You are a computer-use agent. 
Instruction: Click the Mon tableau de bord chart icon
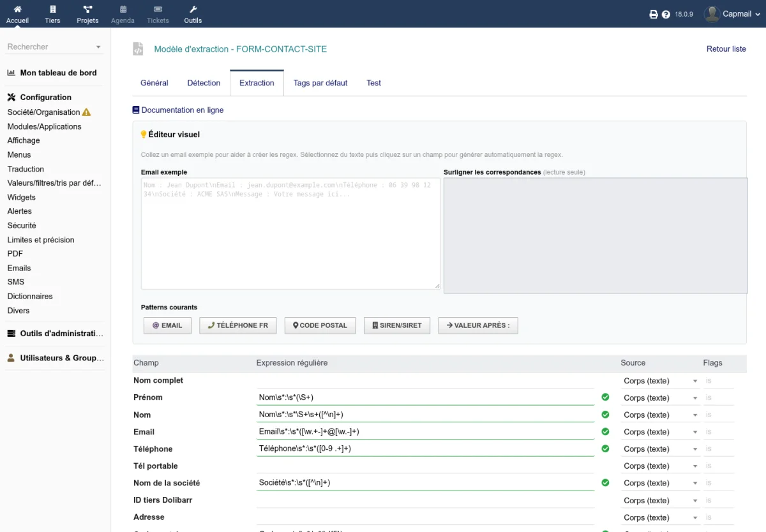click(11, 73)
